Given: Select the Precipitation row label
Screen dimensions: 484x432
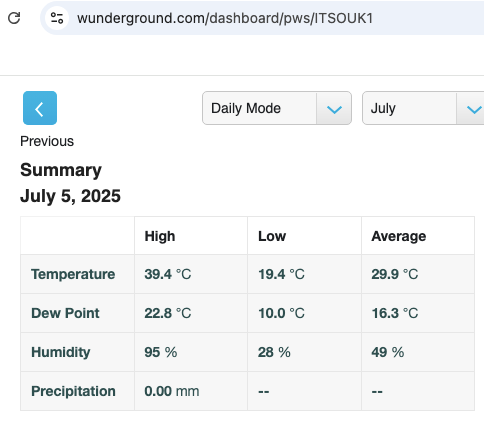Looking at the screenshot, I should coord(73,391).
